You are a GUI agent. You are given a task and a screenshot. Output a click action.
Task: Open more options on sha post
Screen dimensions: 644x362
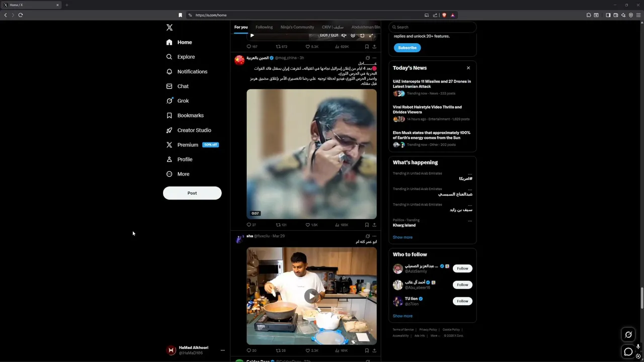[x=374, y=236]
